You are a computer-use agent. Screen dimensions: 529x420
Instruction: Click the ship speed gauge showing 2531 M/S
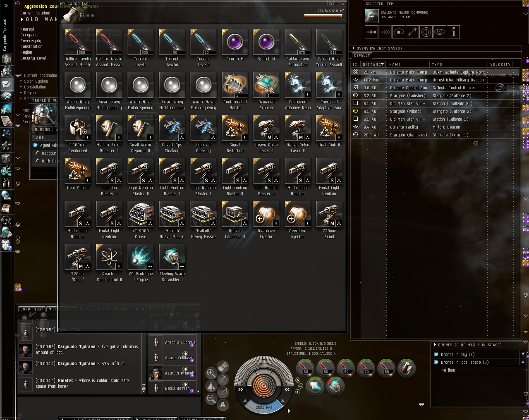pyautogui.click(x=263, y=407)
